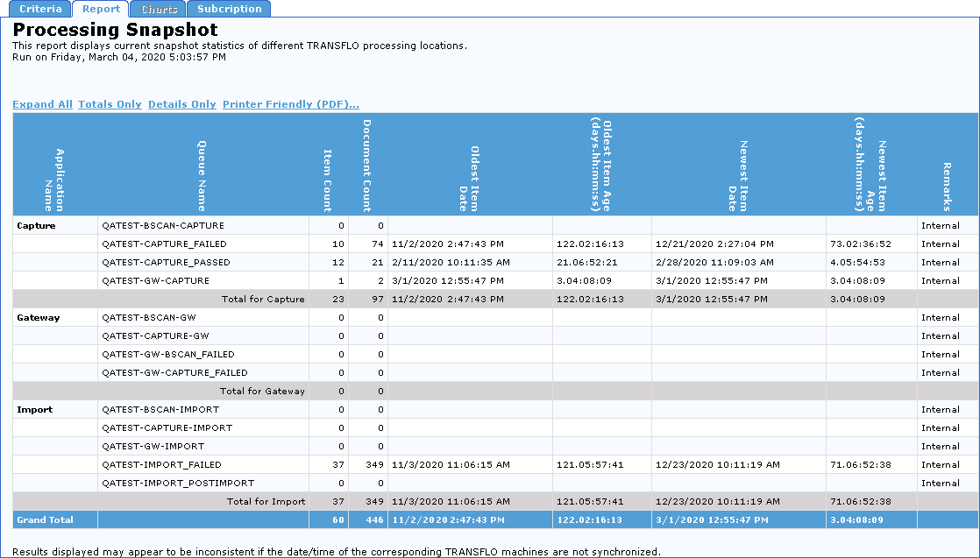
Task: Click the Grand Total row
Action: coord(45,520)
